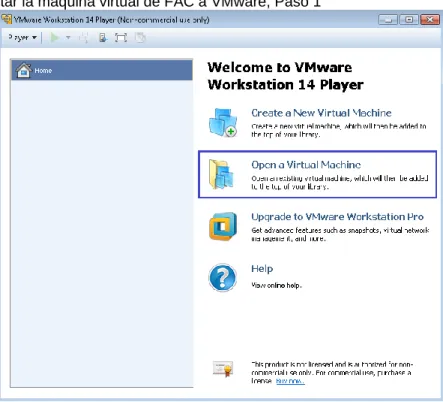The width and height of the screenshot is (443, 402).
Task: Click the VMware Workstation Pro upgrade icon
Action: [x=223, y=226]
